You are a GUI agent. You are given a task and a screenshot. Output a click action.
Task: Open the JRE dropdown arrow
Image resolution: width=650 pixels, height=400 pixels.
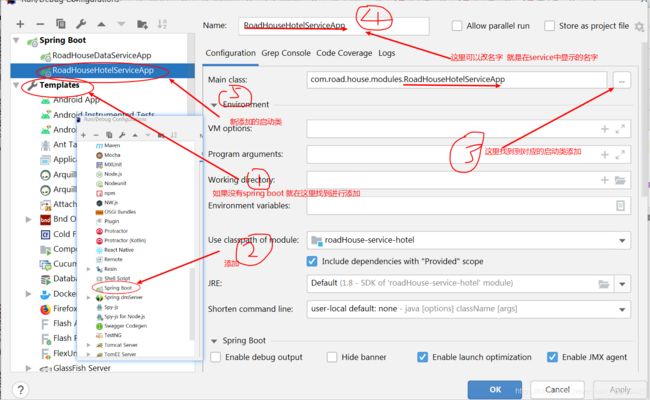[622, 284]
